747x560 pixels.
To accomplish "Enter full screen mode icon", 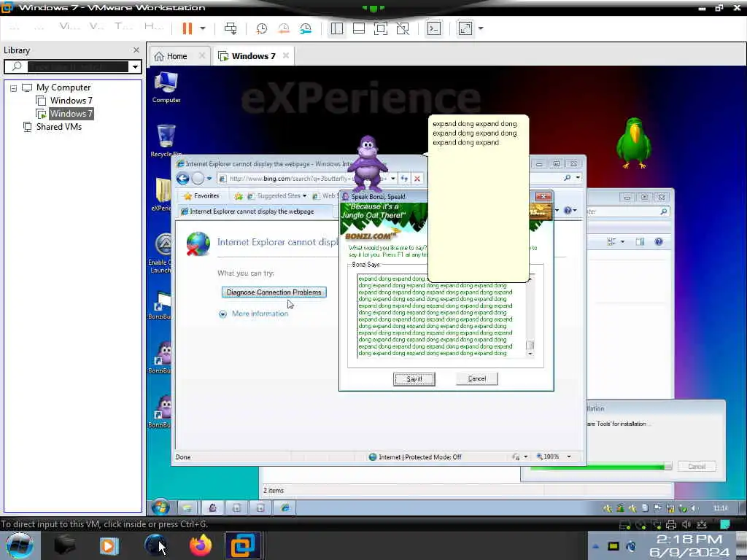I will (x=381, y=28).
